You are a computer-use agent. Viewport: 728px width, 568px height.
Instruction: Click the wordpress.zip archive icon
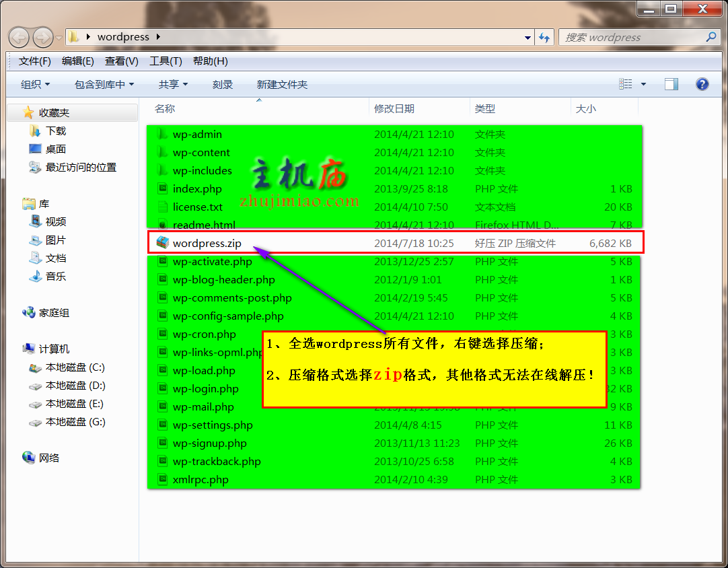[163, 242]
